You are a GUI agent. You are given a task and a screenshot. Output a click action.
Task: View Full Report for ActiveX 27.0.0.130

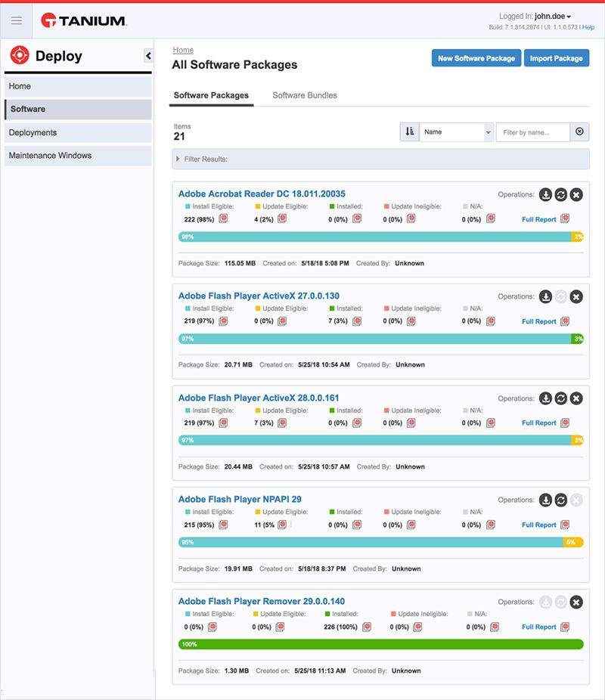pyautogui.click(x=539, y=321)
